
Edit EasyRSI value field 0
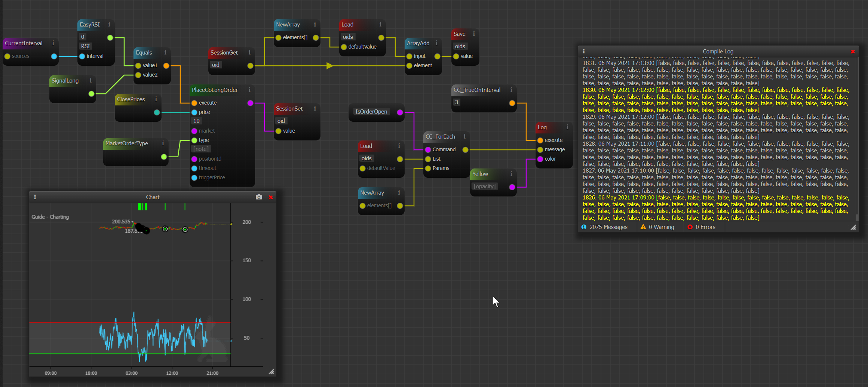83,37
